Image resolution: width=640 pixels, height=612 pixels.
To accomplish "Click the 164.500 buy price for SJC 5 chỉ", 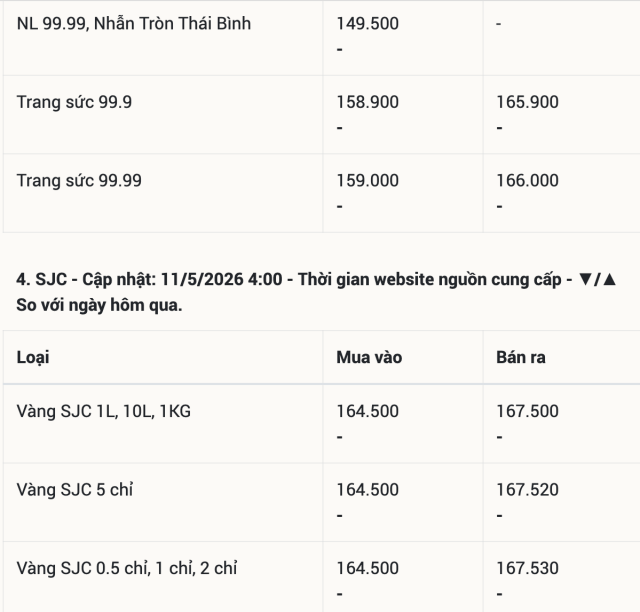I will [367, 490].
